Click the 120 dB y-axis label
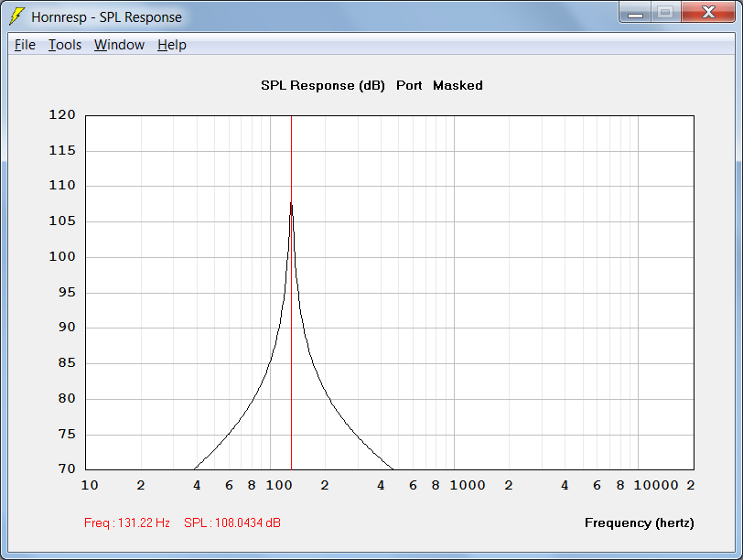This screenshot has width=743, height=560. click(62, 114)
